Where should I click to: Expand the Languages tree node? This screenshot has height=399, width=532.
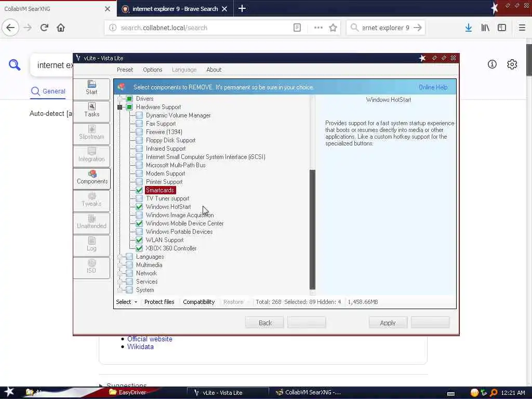(120, 257)
